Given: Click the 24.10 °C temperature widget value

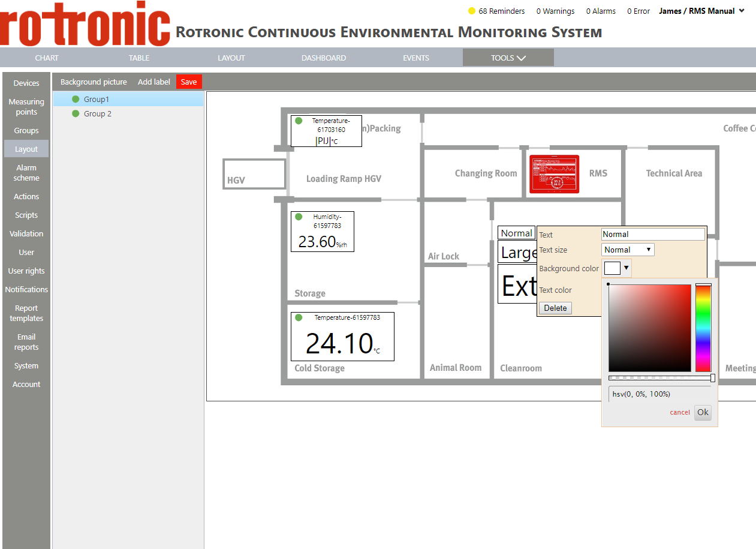Looking at the screenshot, I should [343, 344].
